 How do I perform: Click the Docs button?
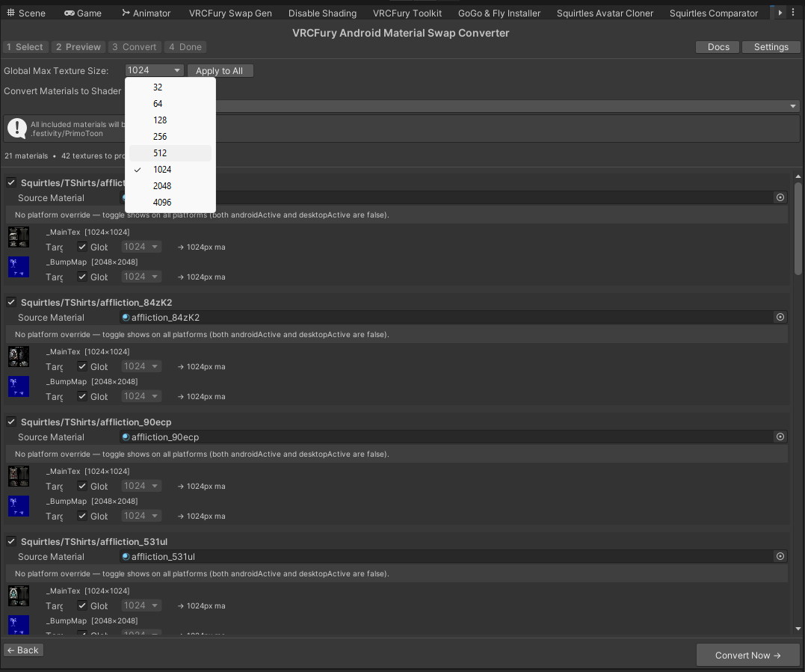click(x=718, y=46)
